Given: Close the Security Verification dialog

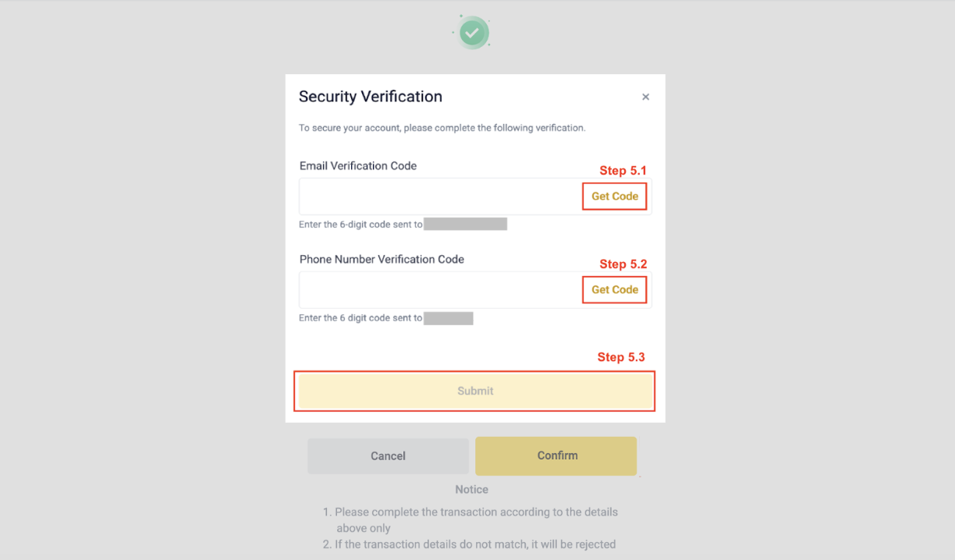Looking at the screenshot, I should point(645,97).
